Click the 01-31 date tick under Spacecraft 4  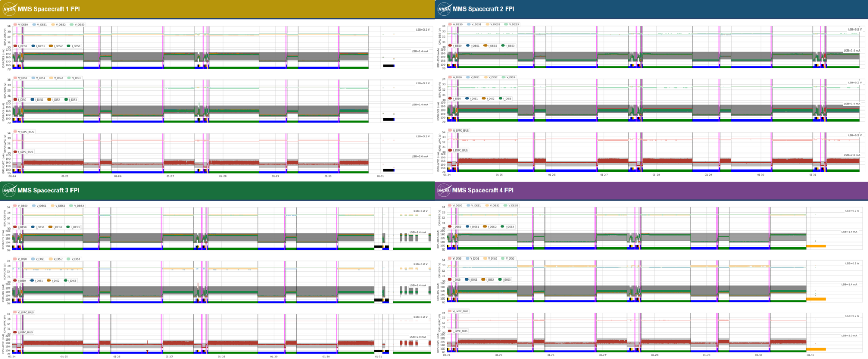pyautogui.click(x=810, y=355)
